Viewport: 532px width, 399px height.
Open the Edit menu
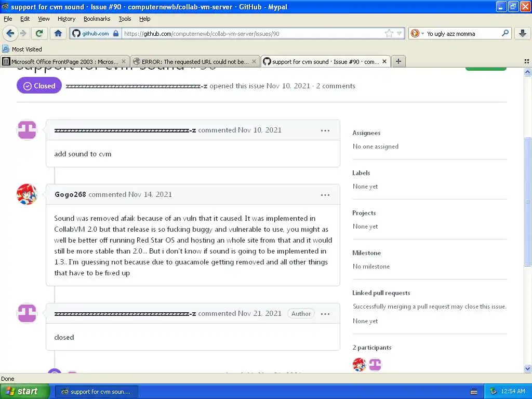point(25,19)
